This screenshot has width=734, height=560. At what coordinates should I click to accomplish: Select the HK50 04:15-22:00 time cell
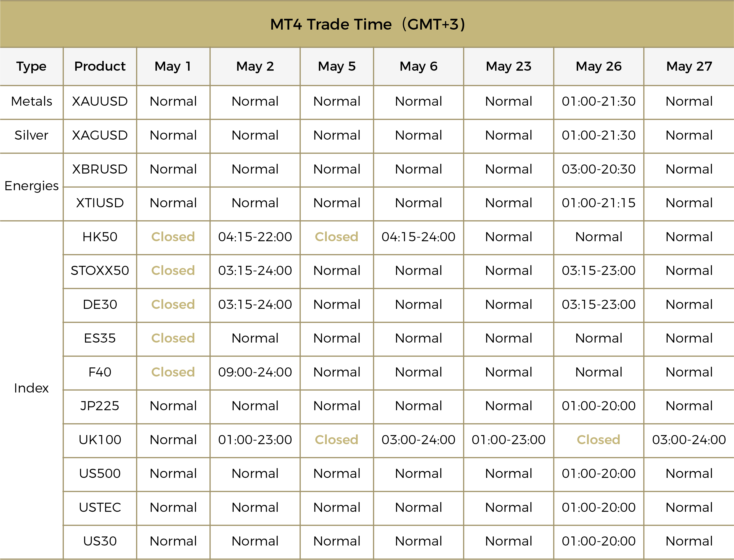(x=255, y=237)
